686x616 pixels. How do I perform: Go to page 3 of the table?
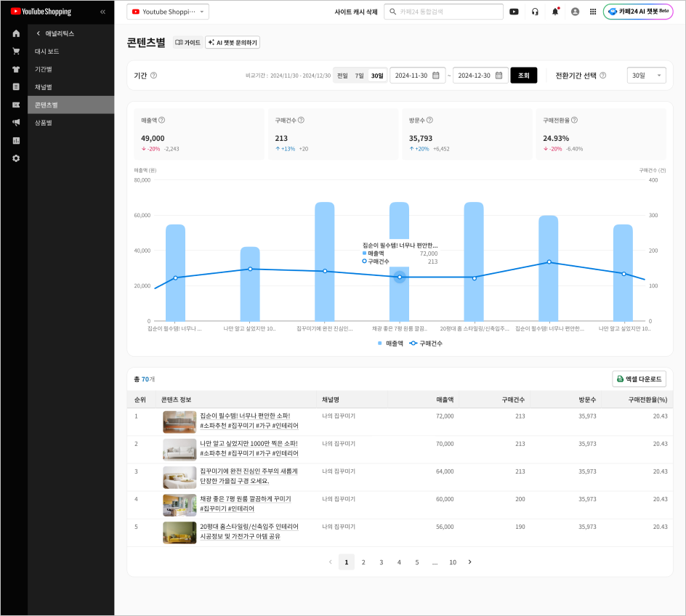[382, 562]
